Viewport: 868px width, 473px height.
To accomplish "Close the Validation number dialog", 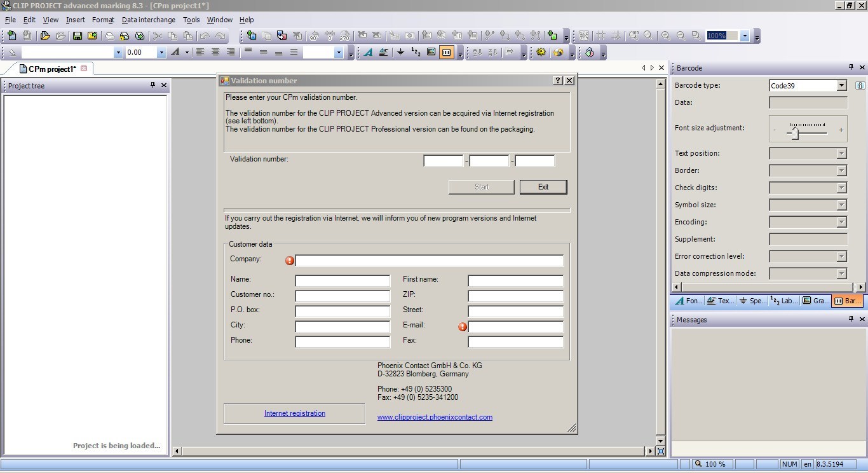I will (569, 81).
